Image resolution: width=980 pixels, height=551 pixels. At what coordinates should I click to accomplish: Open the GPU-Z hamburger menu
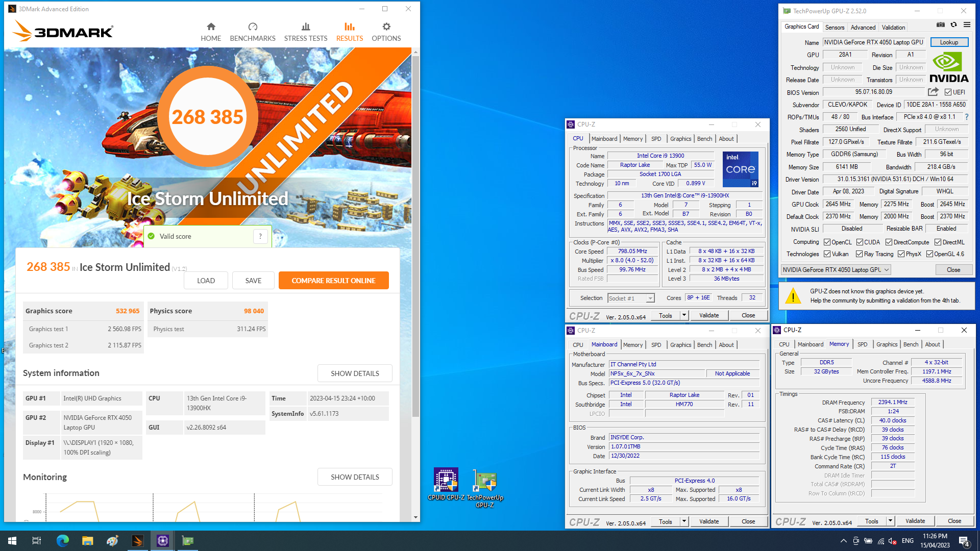point(967,24)
